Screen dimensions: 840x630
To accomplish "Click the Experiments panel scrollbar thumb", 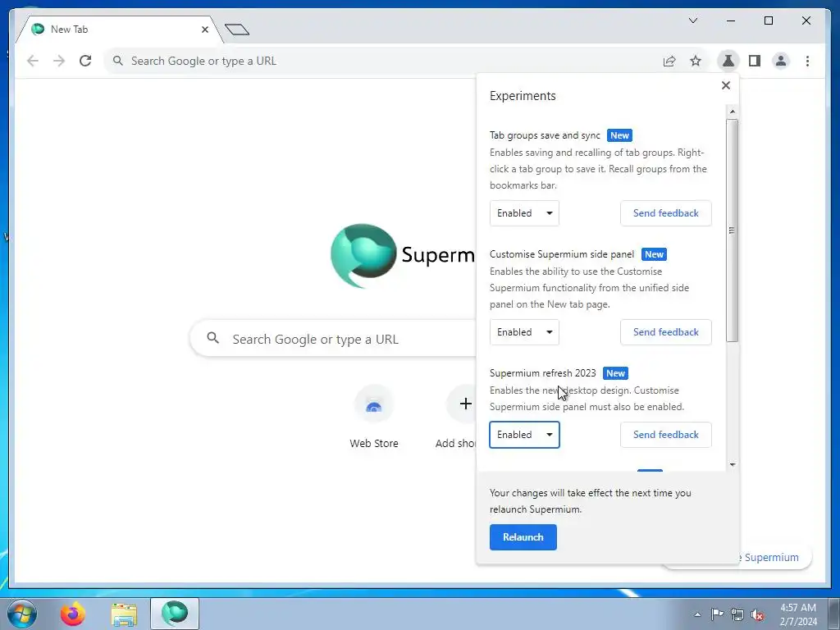I will click(733, 231).
